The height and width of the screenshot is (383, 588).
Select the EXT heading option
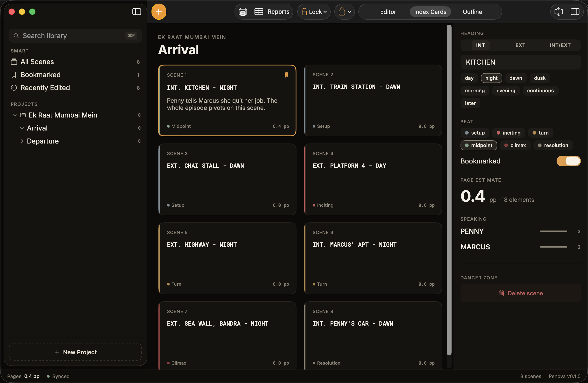click(x=520, y=45)
